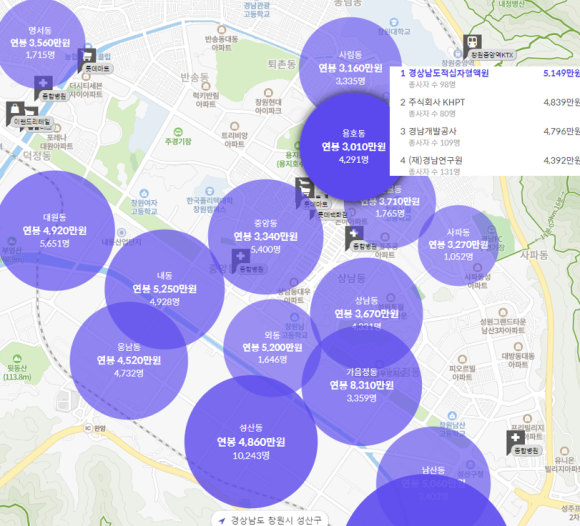Click the 대원동 연봉 4,920만원 circle
The height and width of the screenshot is (526, 580).
click(x=54, y=230)
